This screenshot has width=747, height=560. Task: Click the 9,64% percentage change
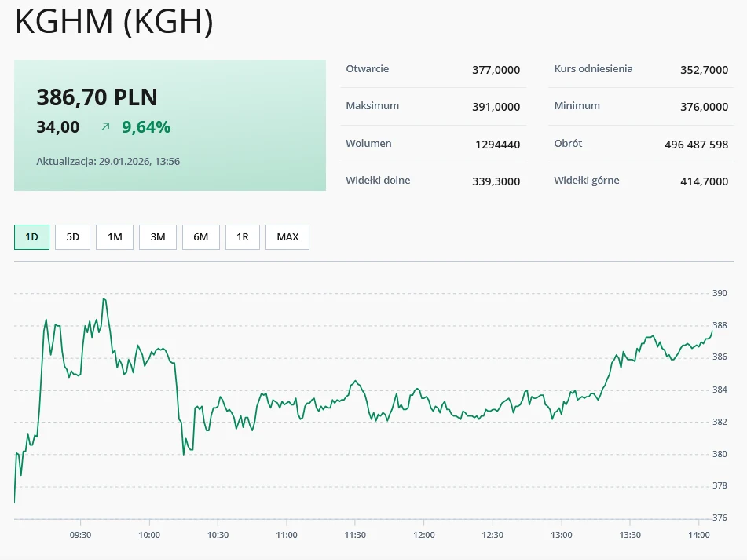coord(146,127)
